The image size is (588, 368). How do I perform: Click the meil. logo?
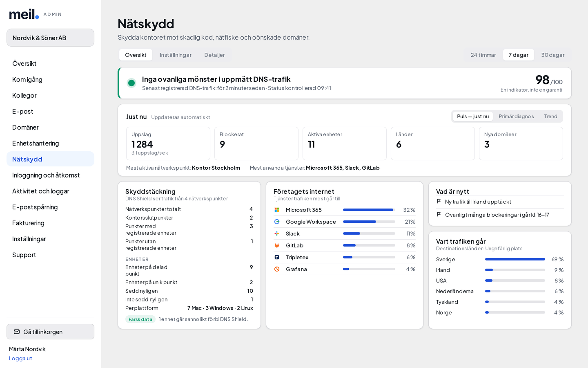point(24,14)
